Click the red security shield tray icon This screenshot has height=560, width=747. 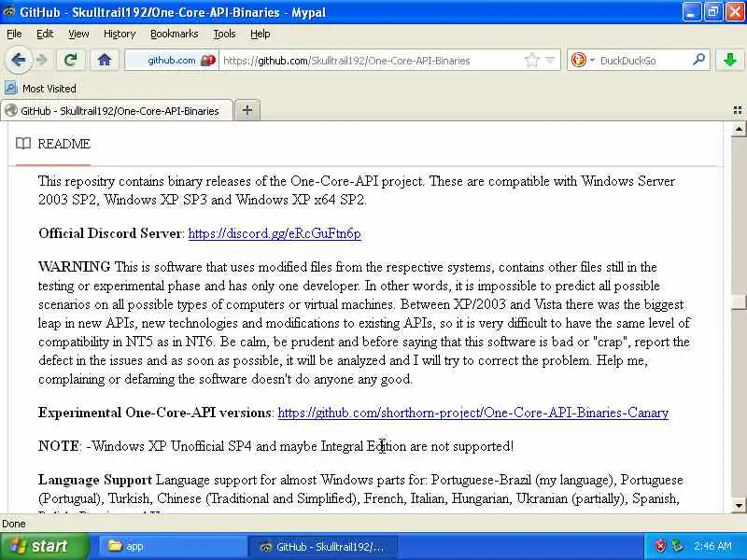(660, 546)
